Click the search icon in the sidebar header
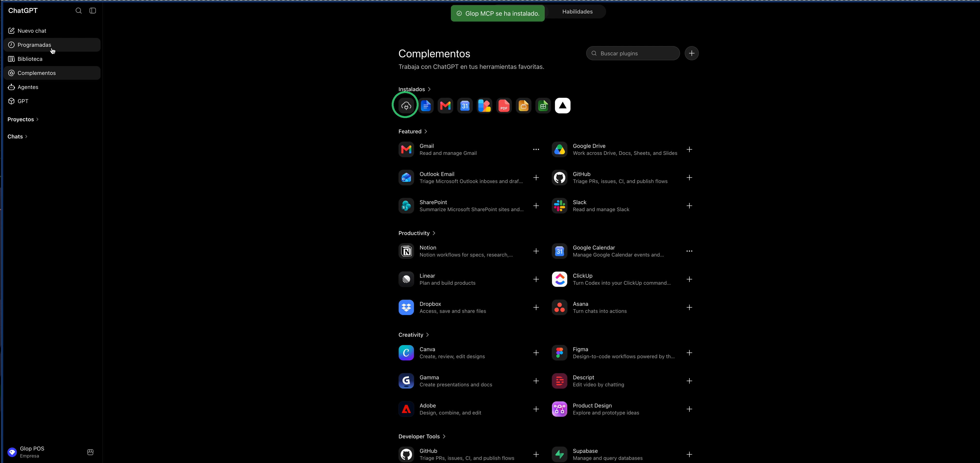 [x=78, y=11]
